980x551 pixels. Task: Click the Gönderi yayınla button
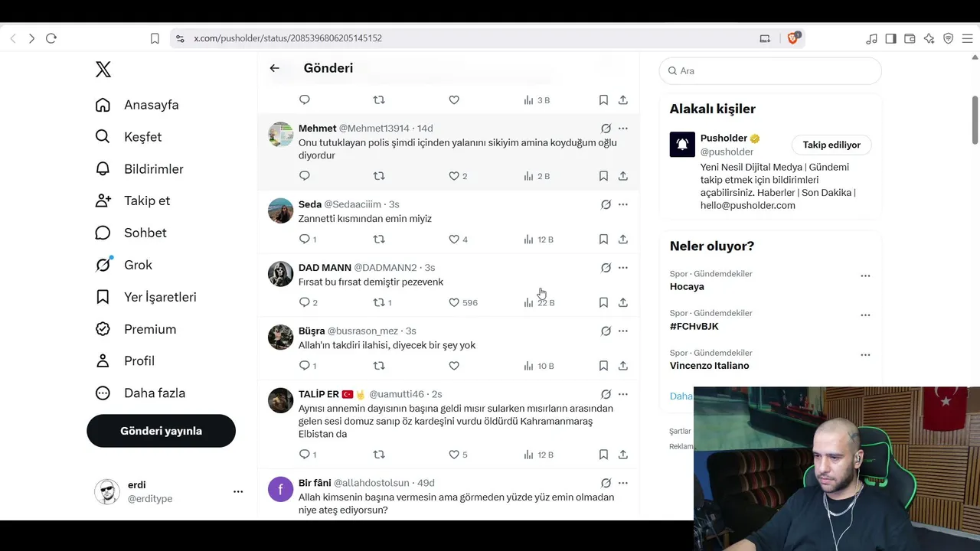pyautogui.click(x=161, y=431)
